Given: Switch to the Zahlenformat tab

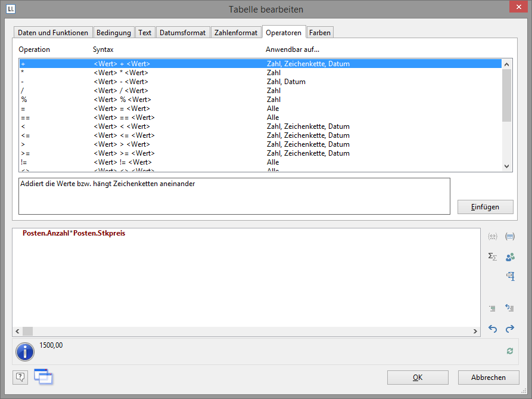Looking at the screenshot, I should pyautogui.click(x=236, y=33).
